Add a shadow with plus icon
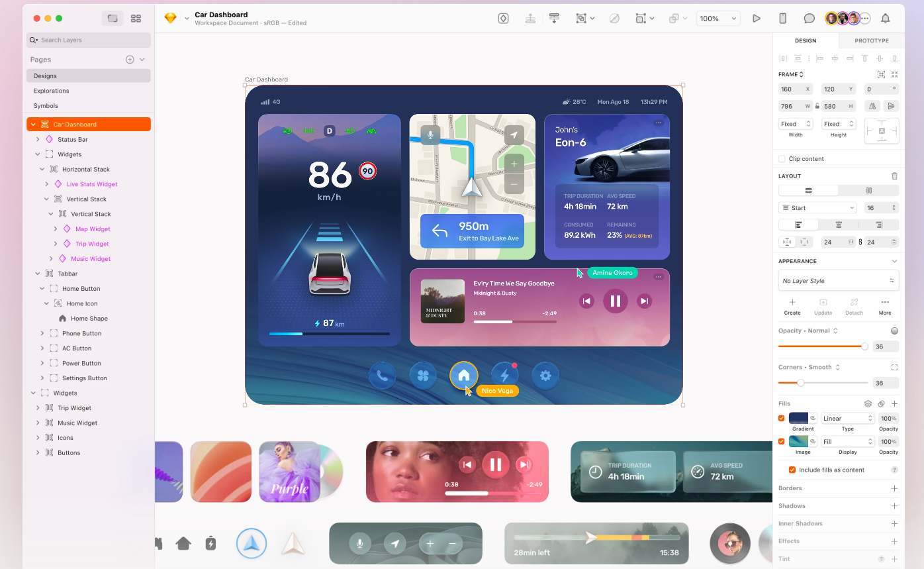 (x=894, y=506)
